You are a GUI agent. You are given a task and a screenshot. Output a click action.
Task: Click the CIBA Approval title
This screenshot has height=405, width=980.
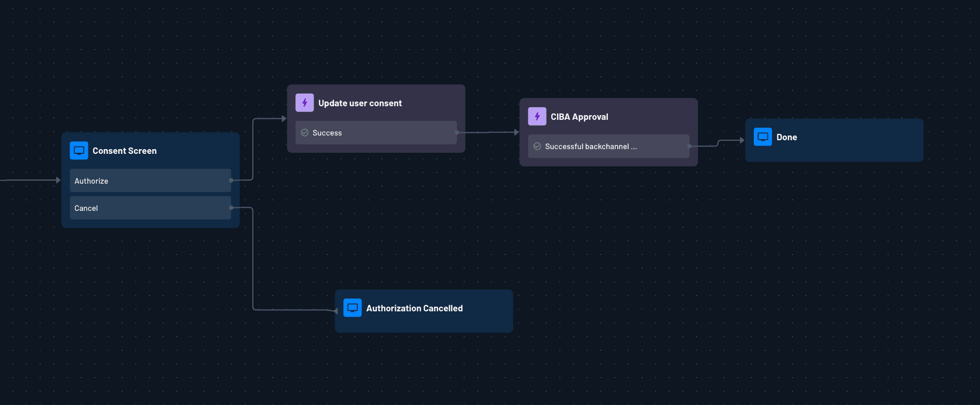pyautogui.click(x=580, y=117)
